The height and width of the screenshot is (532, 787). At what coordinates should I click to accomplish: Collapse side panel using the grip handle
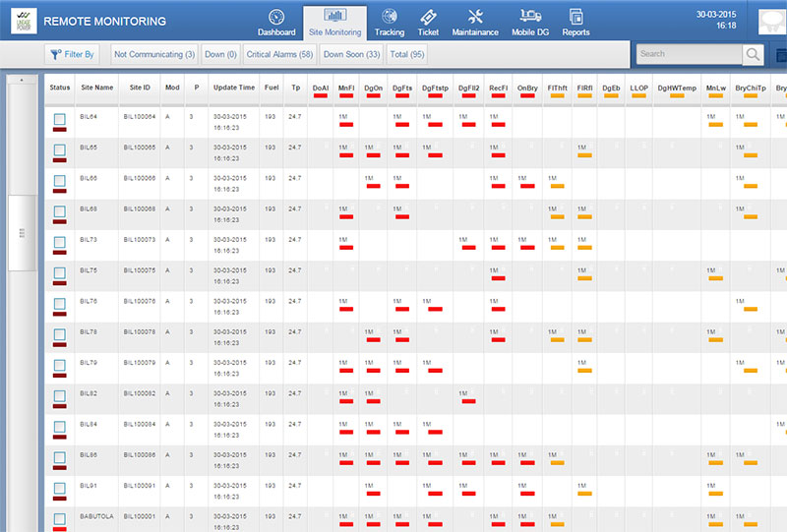(22, 231)
